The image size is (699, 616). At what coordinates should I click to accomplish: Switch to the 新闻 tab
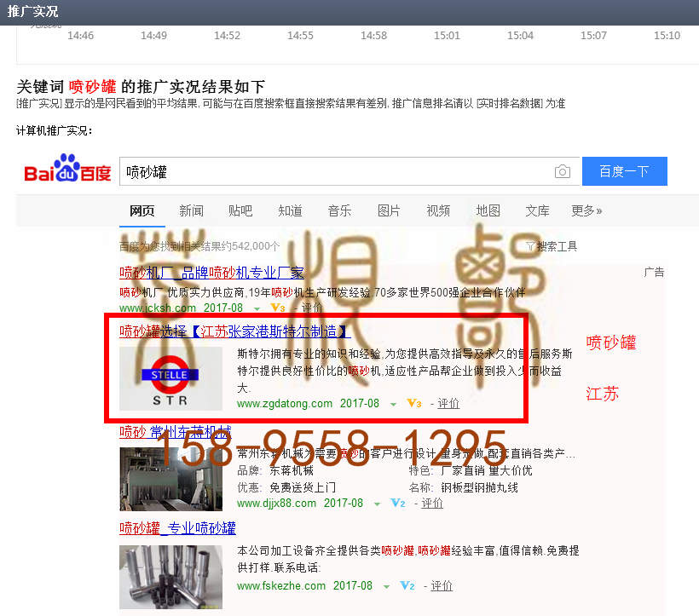point(191,210)
